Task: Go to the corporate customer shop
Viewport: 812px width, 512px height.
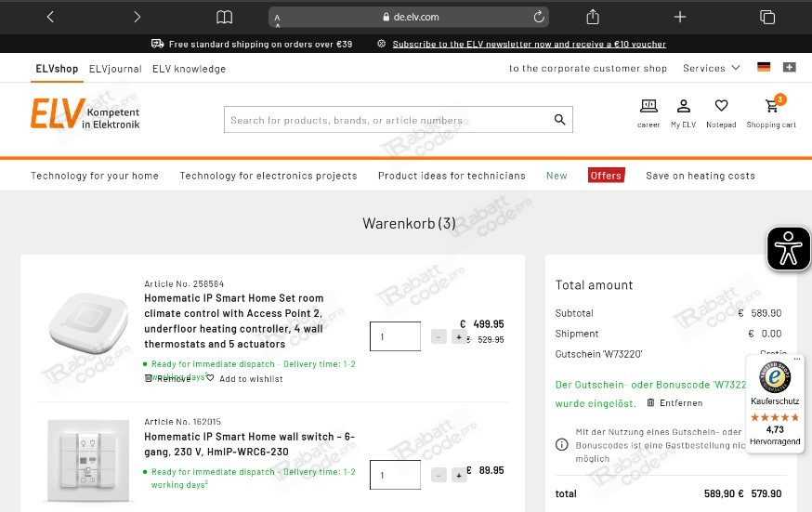Action: point(588,69)
